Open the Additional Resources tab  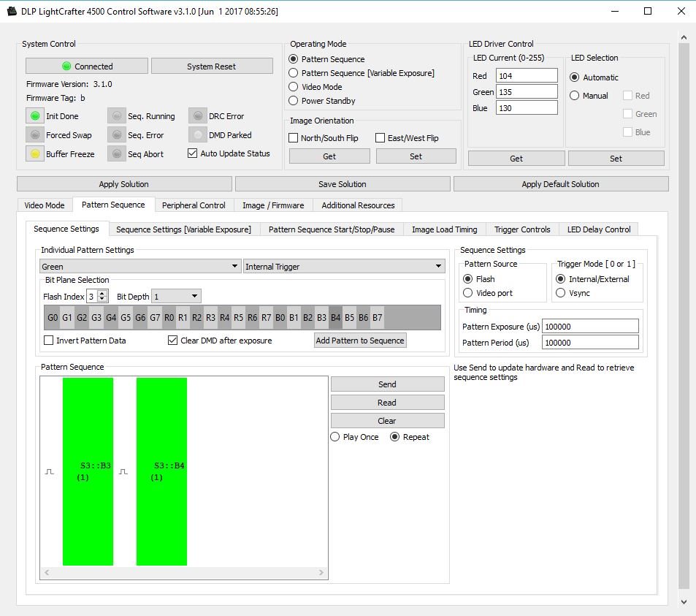[358, 205]
